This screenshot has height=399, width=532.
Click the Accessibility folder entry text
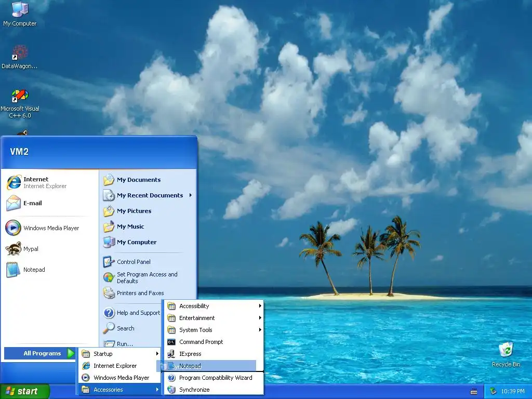tap(194, 306)
